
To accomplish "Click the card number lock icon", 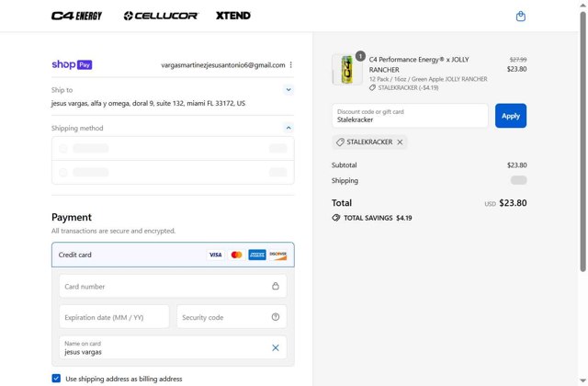I will [276, 286].
